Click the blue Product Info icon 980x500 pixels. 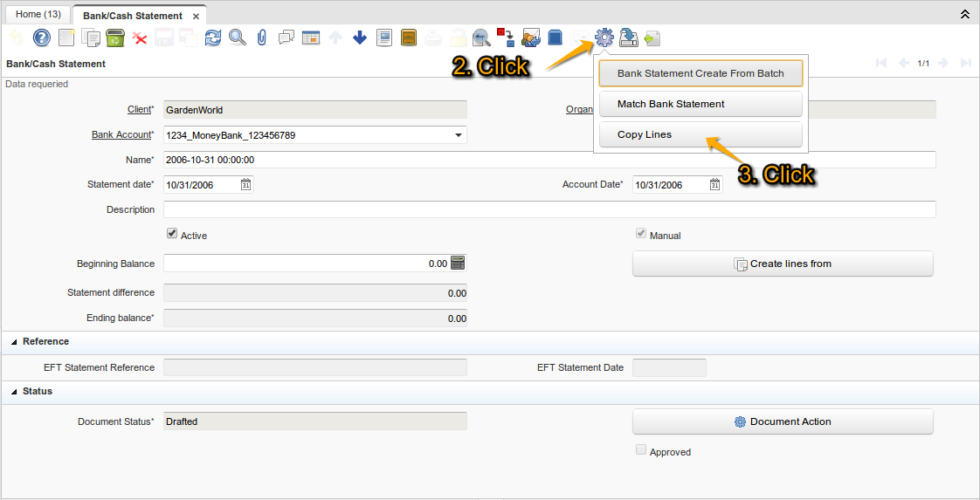pos(555,38)
